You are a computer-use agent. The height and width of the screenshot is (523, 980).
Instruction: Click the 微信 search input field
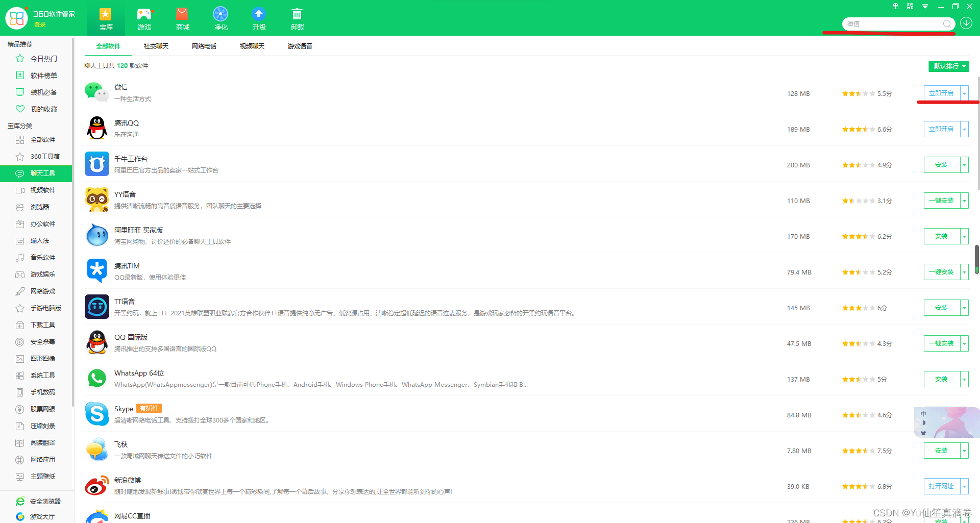pyautogui.click(x=893, y=24)
